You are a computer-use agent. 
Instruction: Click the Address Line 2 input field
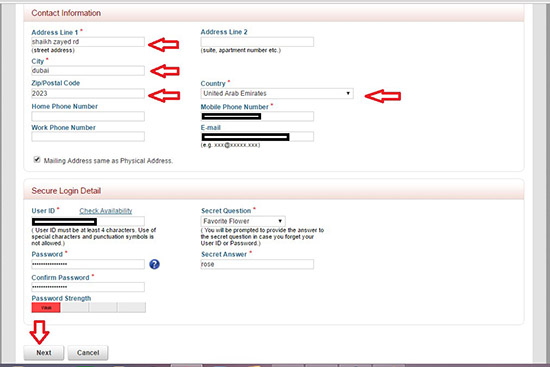click(x=257, y=42)
